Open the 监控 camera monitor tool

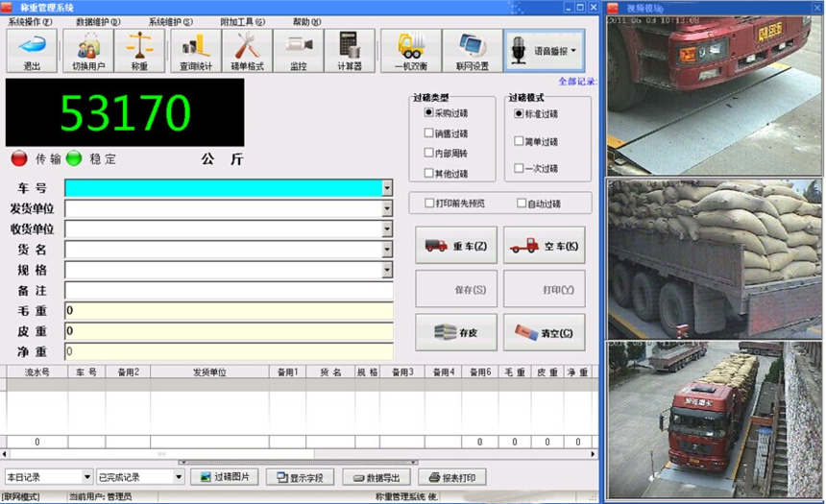tap(298, 51)
